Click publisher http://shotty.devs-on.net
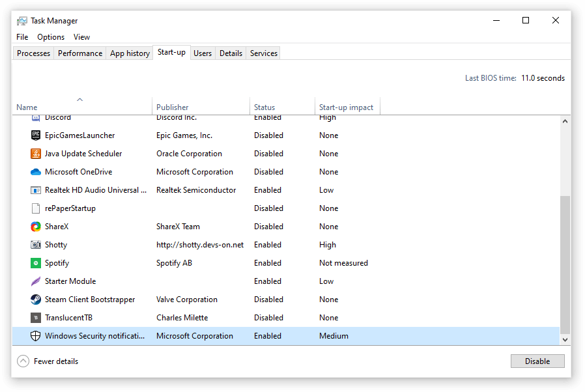The width and height of the screenshot is (585, 392). pos(200,245)
